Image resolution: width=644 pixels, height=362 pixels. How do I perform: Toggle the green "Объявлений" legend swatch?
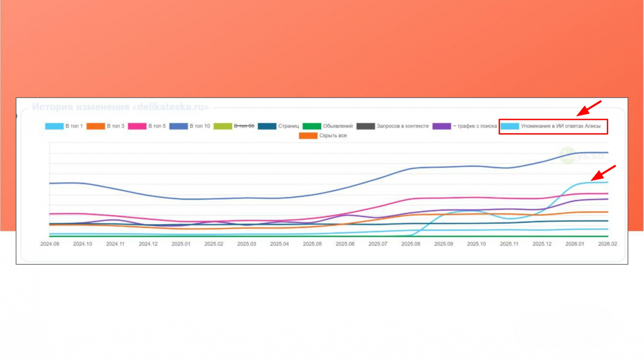pyautogui.click(x=312, y=126)
